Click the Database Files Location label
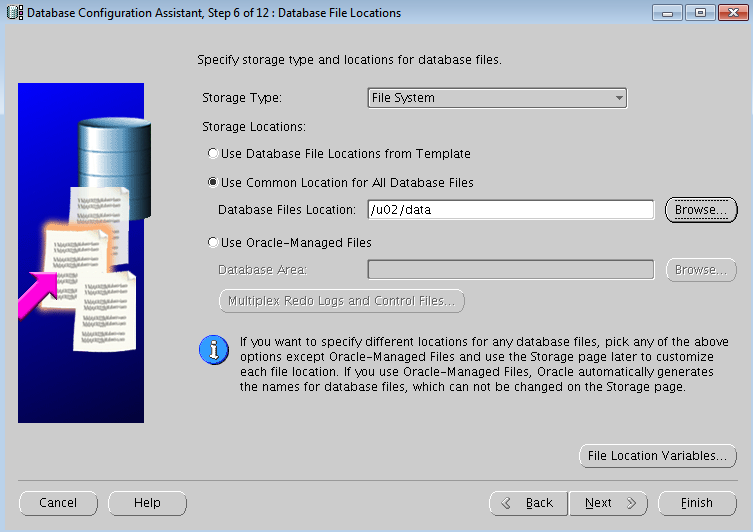The height and width of the screenshot is (532, 753). click(287, 210)
